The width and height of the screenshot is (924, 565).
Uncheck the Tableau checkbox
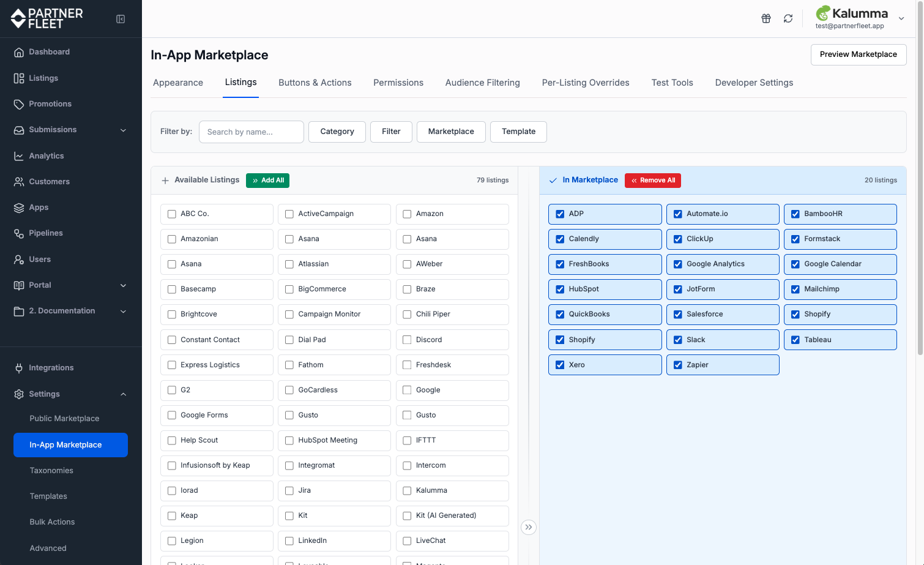(795, 340)
